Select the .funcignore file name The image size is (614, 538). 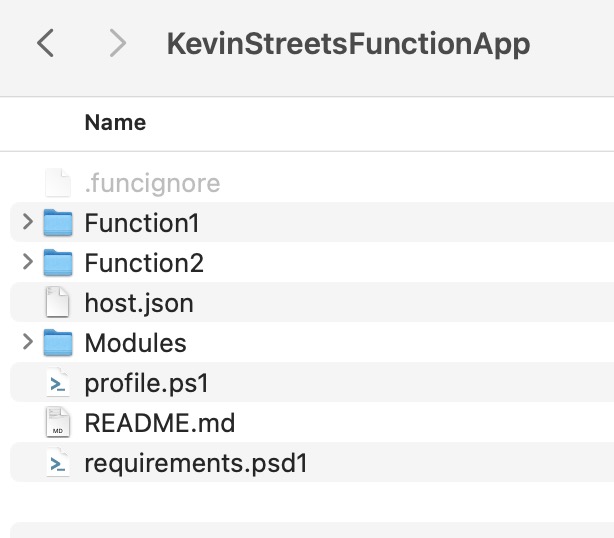pyautogui.click(x=152, y=183)
